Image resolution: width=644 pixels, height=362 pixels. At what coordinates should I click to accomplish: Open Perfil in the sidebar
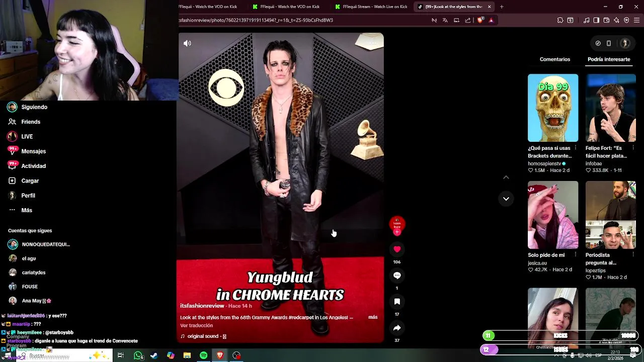click(22, 196)
